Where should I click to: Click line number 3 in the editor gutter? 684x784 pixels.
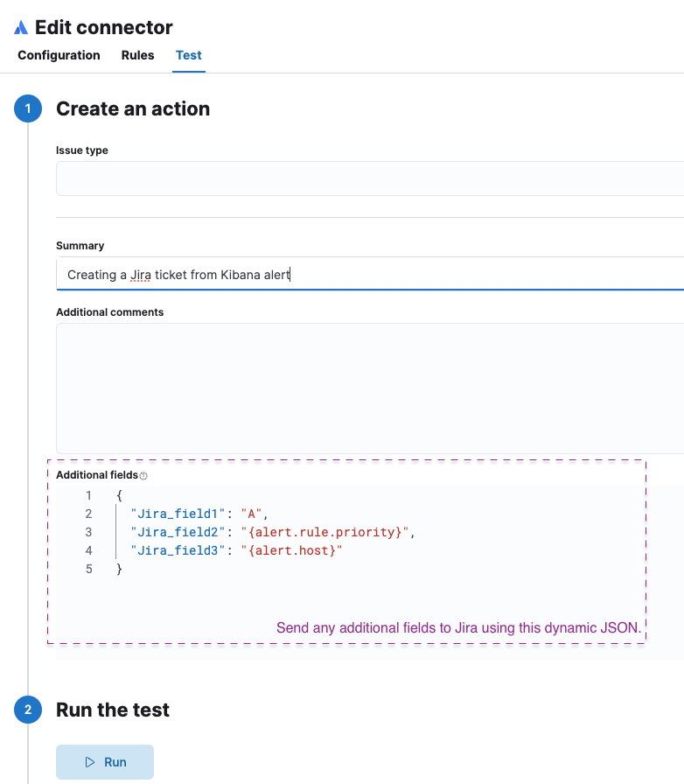(x=88, y=532)
